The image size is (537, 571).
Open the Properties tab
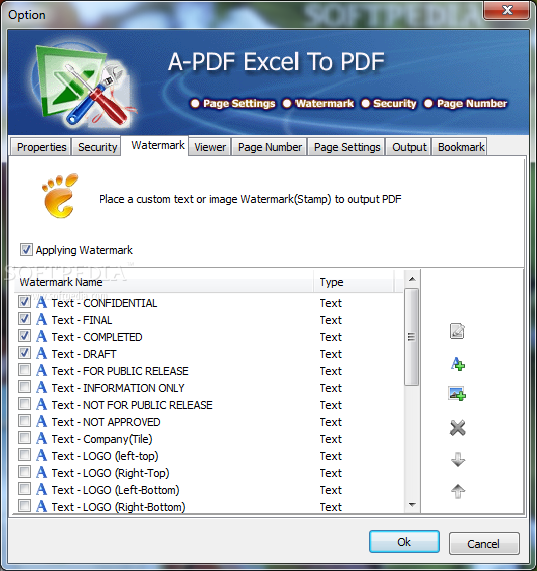(41, 147)
